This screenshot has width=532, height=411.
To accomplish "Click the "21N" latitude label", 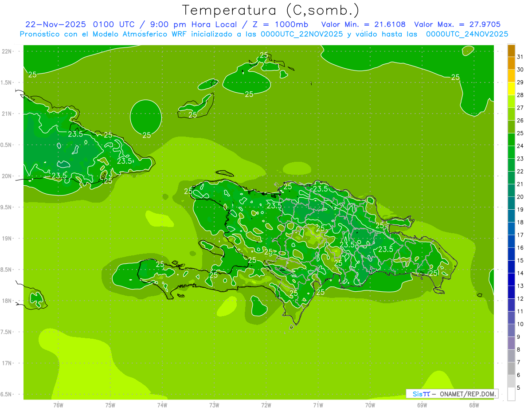I will click(x=7, y=114).
